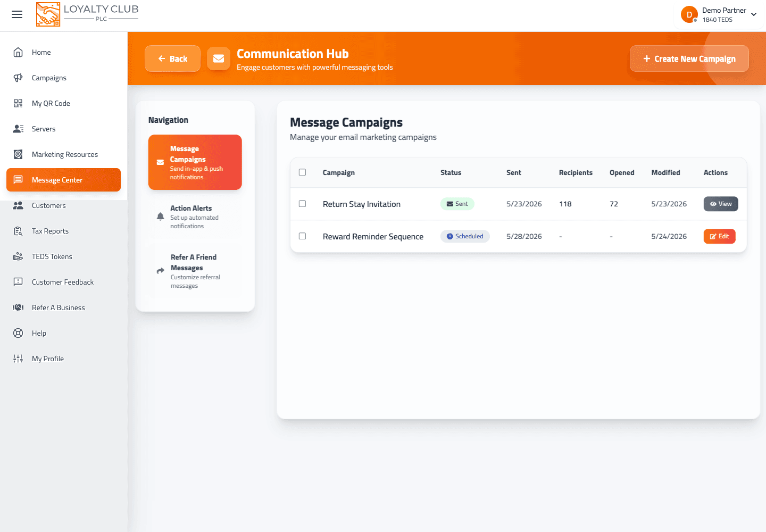
Task: Open Marketing Resources in the sidebar
Action: click(x=63, y=154)
